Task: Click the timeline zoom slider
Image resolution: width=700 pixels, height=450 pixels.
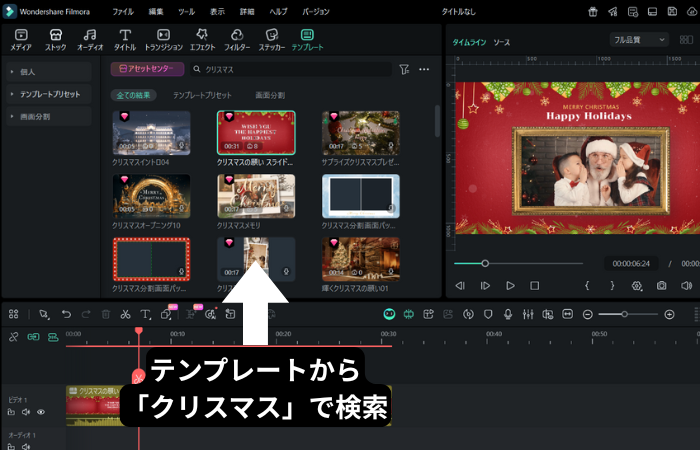Action: pyautogui.click(x=628, y=315)
